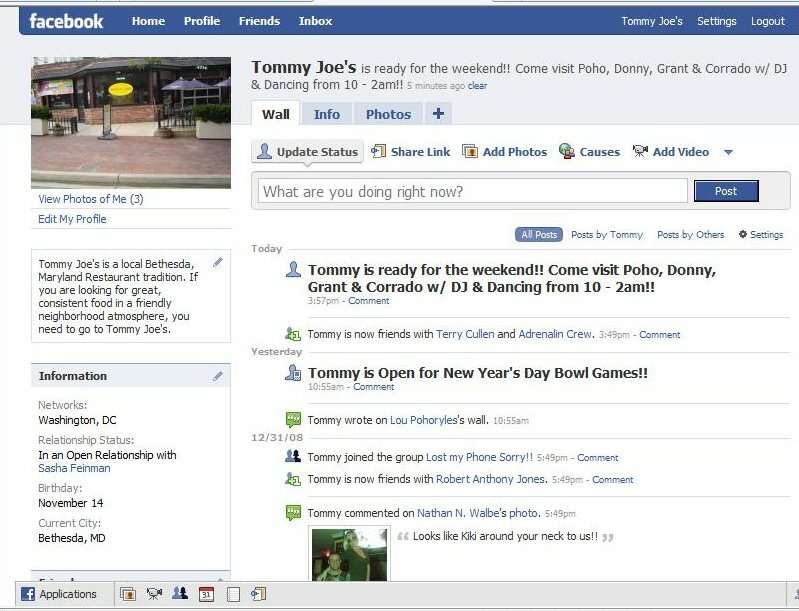Click the pencil icon to edit Information
The height and width of the screenshot is (611, 799).
tap(218, 376)
